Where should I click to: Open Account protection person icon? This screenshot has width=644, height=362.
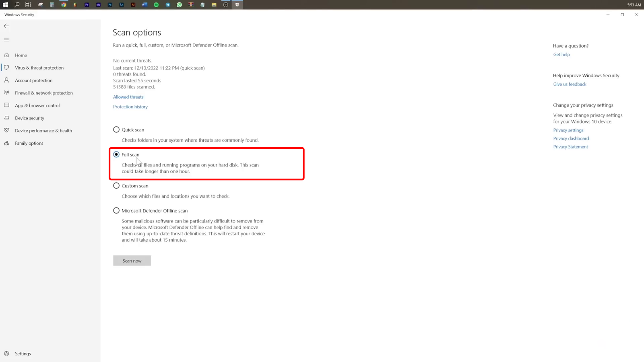pyautogui.click(x=6, y=80)
